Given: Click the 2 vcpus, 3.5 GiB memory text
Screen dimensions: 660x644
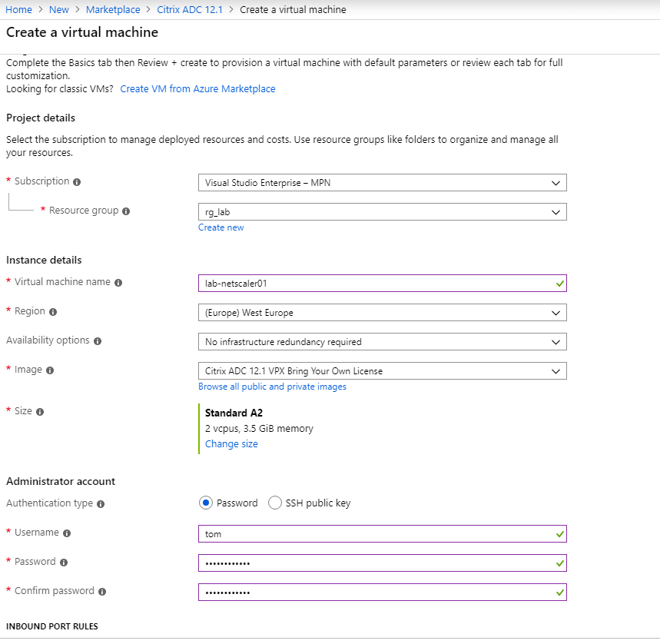Looking at the screenshot, I should point(259,429).
